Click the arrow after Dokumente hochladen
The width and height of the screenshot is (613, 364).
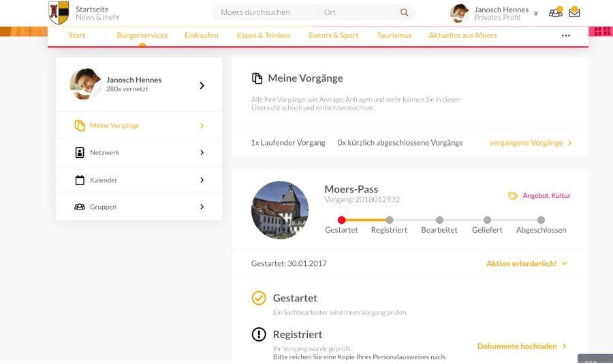coord(565,346)
